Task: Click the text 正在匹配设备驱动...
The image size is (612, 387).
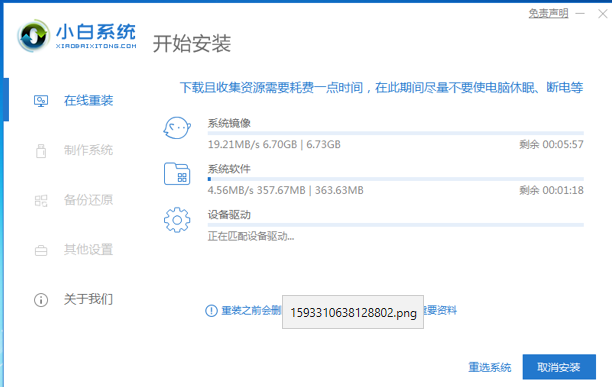Action: (251, 236)
